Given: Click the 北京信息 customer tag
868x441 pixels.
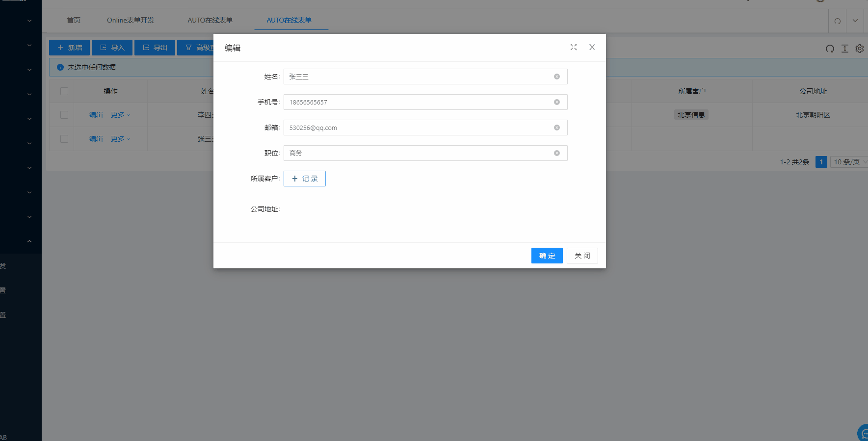Looking at the screenshot, I should pyautogui.click(x=691, y=115).
